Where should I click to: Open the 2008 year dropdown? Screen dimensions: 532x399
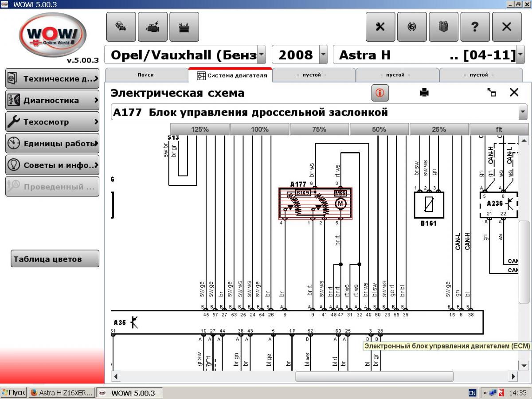(x=323, y=55)
